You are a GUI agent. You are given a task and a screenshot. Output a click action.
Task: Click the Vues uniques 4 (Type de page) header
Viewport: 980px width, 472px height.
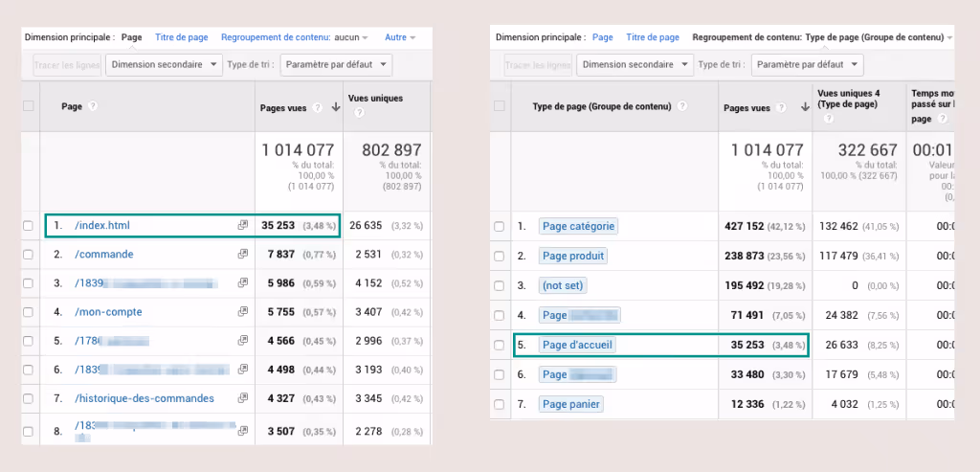pyautogui.click(x=849, y=99)
